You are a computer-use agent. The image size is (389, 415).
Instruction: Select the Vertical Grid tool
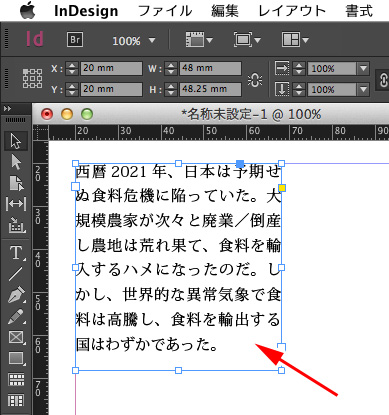16,400
